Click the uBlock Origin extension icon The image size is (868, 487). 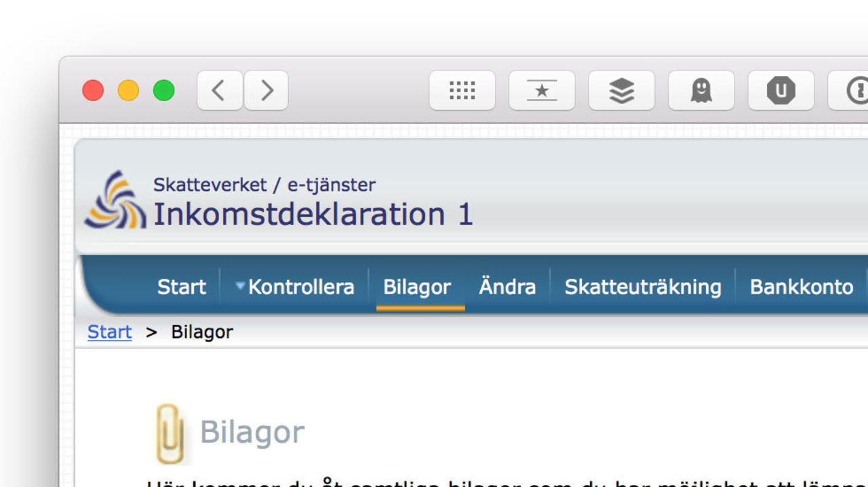click(x=781, y=90)
